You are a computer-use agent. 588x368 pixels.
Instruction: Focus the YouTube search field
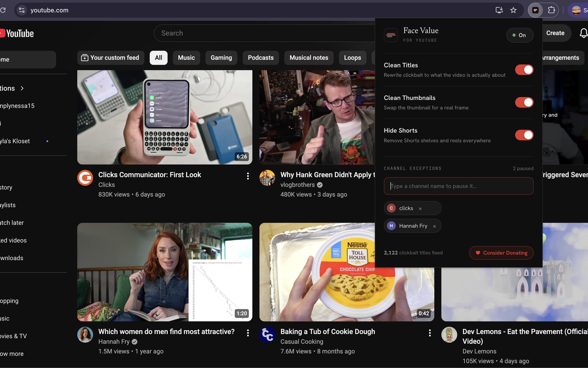click(x=264, y=33)
